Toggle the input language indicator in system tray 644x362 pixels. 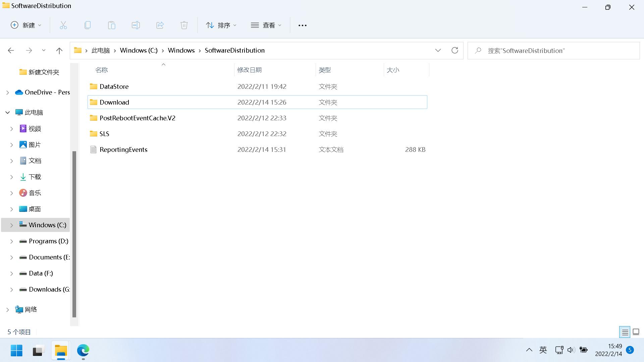543,350
